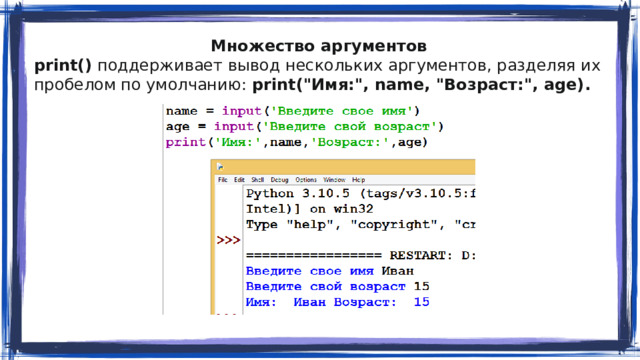Click the 'Intel)] on win32' line
This screenshot has height=360, width=640.
click(x=310, y=209)
